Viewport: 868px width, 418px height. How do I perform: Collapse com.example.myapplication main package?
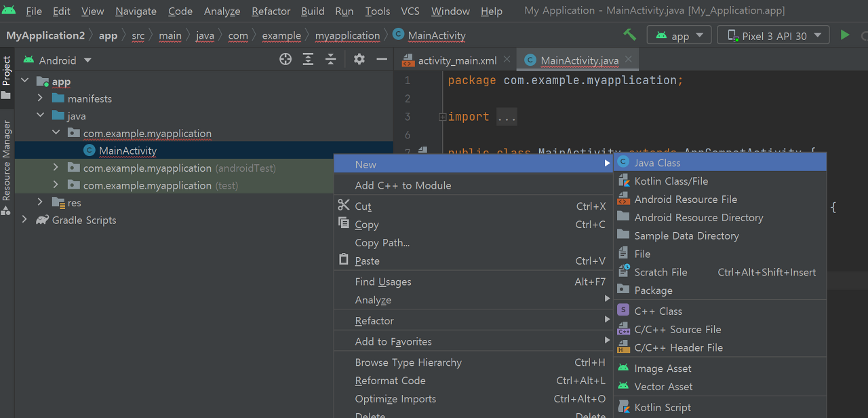click(56, 133)
